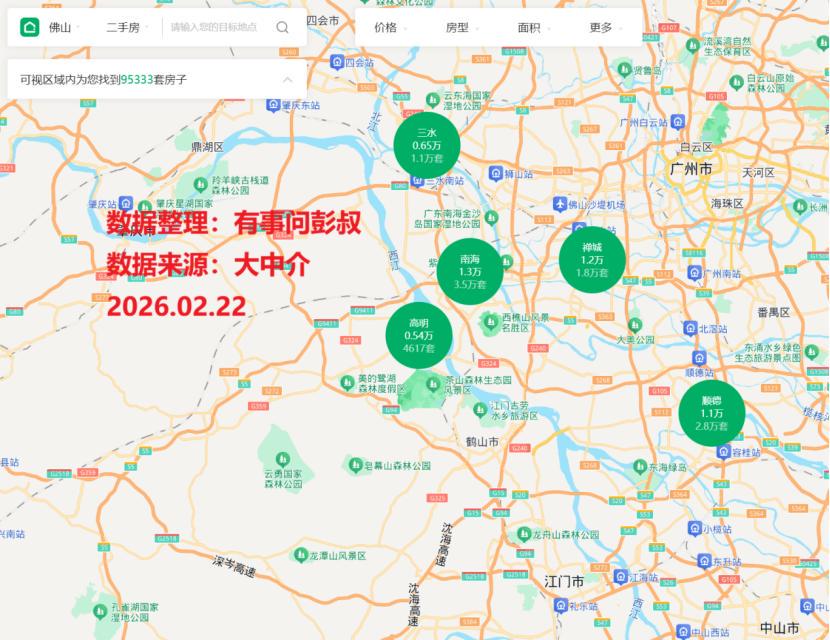Click the search magnifier icon
The height and width of the screenshot is (640, 830).
[x=283, y=28]
